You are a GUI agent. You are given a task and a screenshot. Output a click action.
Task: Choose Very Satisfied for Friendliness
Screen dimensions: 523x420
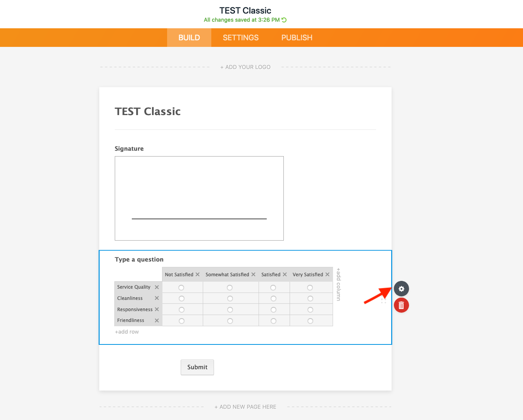click(310, 321)
